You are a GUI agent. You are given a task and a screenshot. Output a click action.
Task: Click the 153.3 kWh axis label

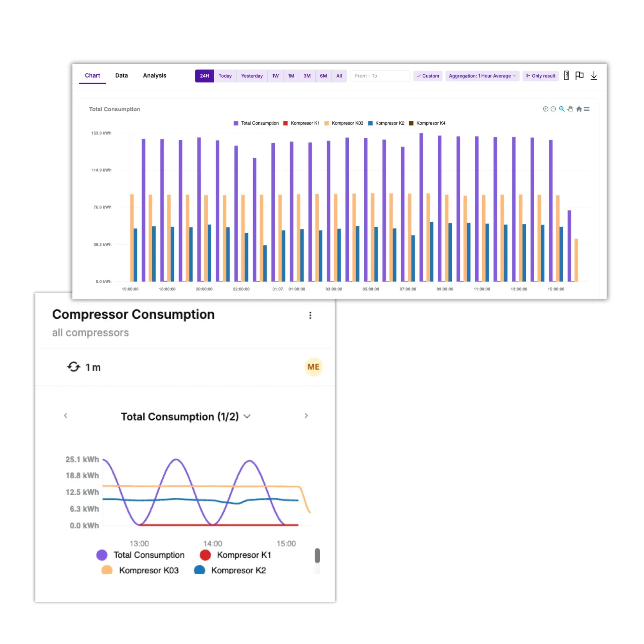(x=101, y=133)
